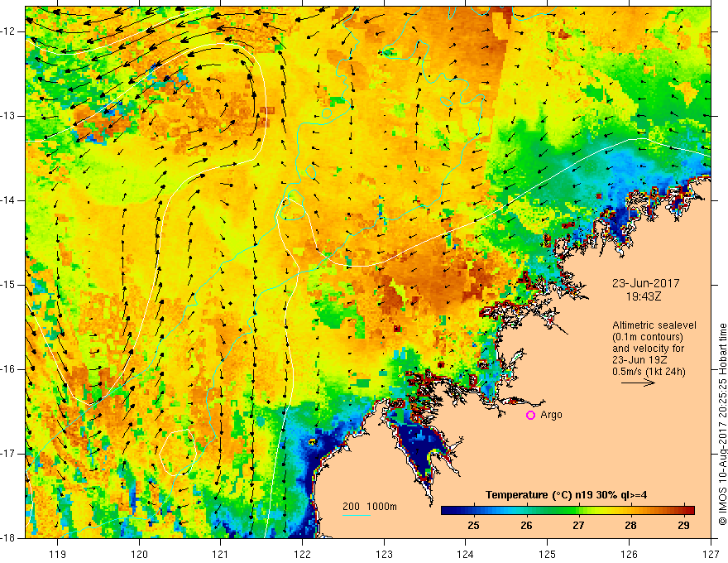Click the time text '19:43Z'

pyautogui.click(x=644, y=296)
